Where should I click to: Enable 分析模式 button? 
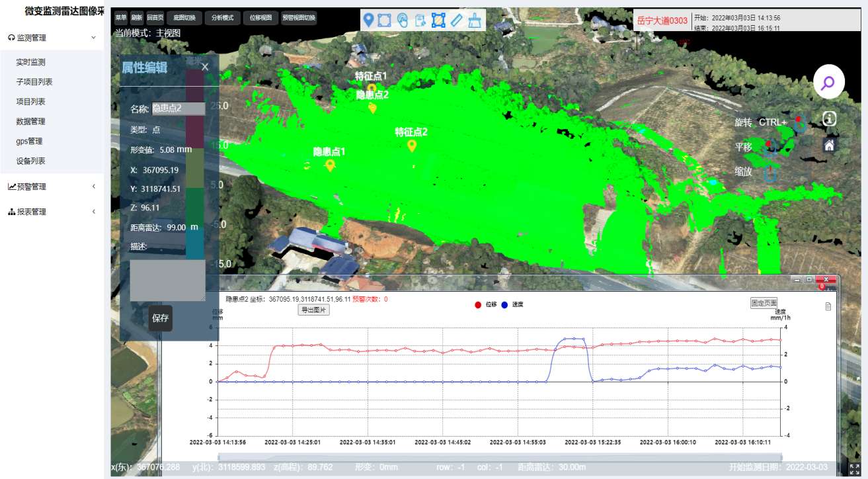223,18
